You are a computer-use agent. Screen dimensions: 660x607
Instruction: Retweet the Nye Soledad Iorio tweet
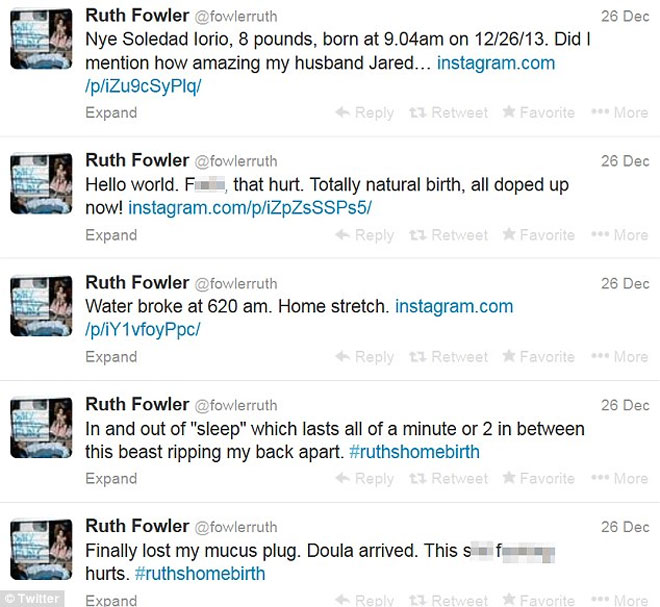pos(449,113)
